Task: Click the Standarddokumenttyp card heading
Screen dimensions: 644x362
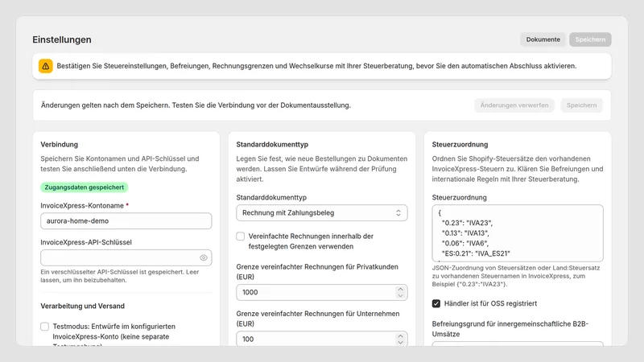Action: click(x=272, y=145)
